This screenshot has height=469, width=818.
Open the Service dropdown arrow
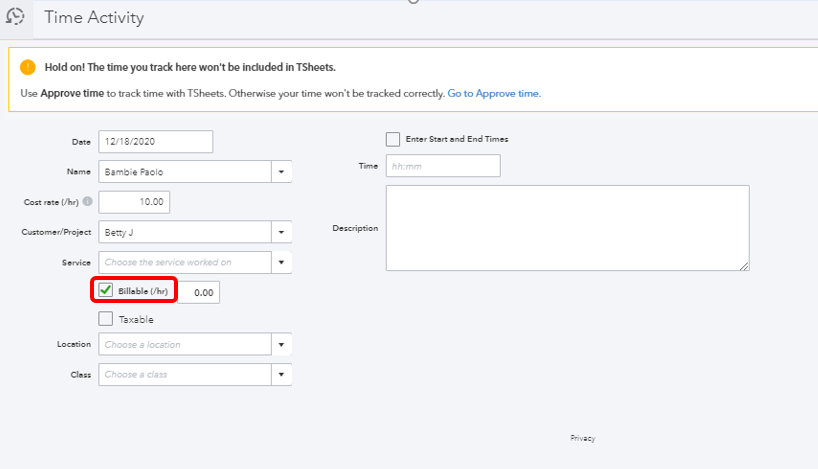tap(282, 263)
